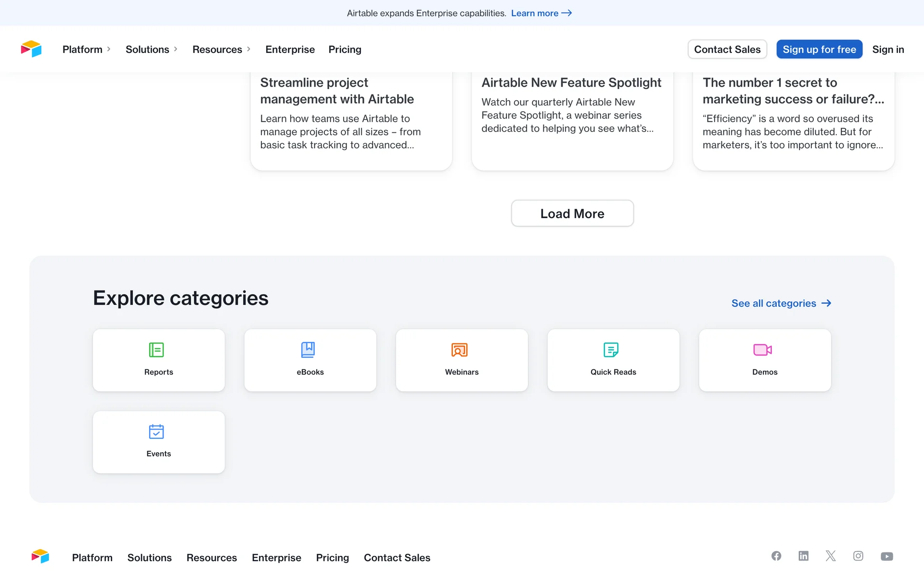Screen dimensions: 924x578
Task: Open the Instagram footer icon
Action: (x=858, y=556)
